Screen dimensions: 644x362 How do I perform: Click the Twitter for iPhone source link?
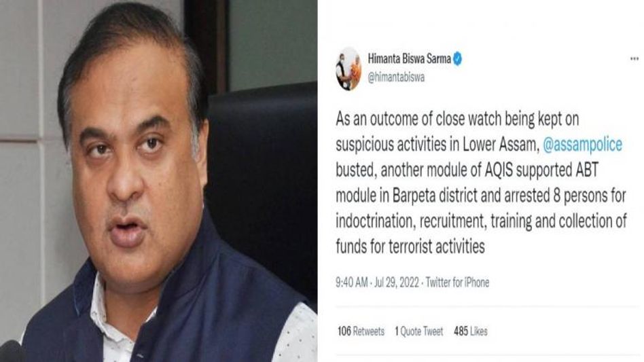(457, 283)
